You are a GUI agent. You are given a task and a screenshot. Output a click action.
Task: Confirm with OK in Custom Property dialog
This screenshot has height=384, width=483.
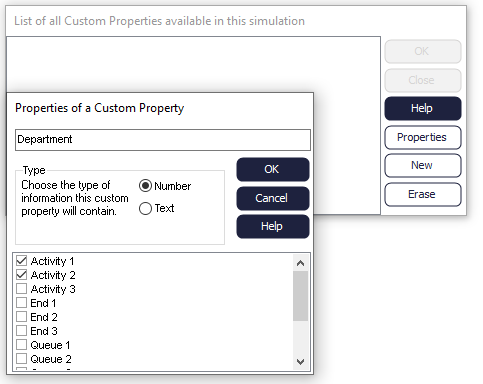[273, 169]
